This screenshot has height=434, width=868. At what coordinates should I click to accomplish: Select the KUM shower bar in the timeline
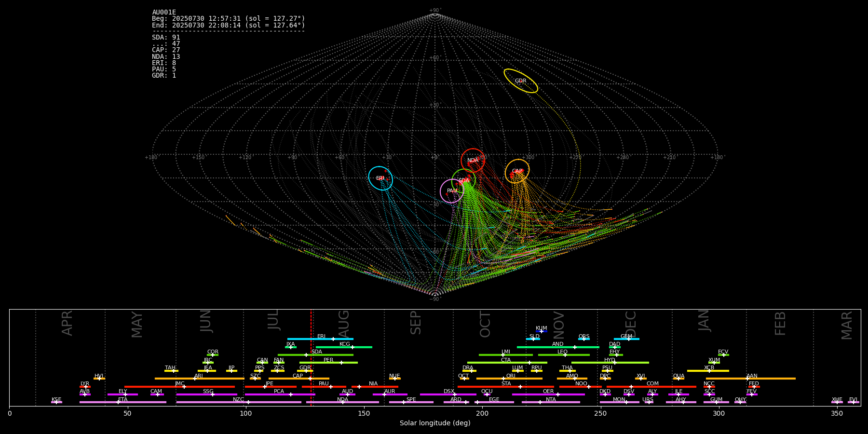(542, 331)
